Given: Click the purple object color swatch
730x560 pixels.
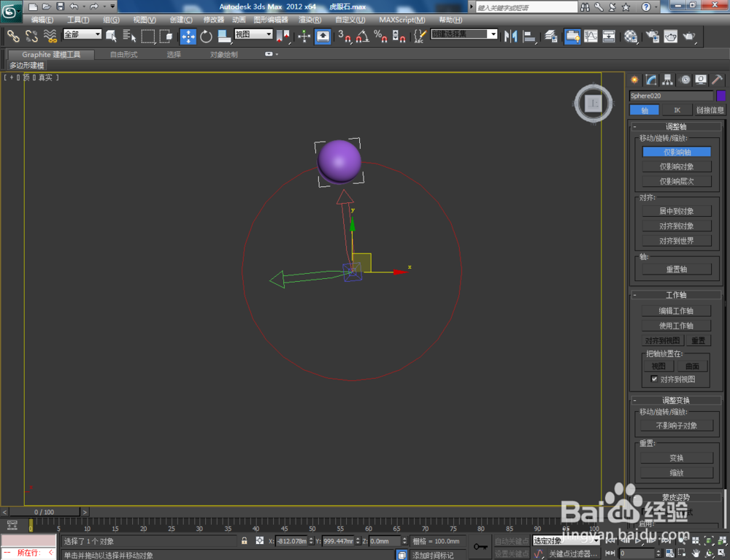Looking at the screenshot, I should pyautogui.click(x=721, y=96).
